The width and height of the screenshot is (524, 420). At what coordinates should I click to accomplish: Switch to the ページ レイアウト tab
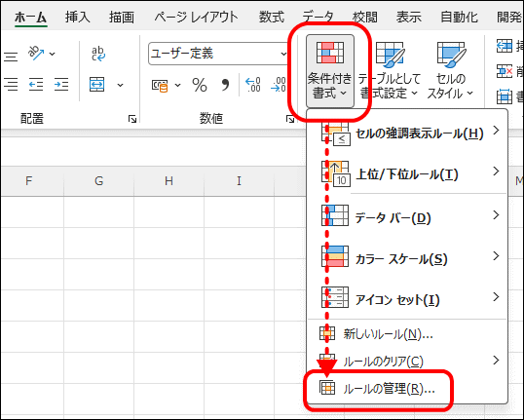coord(196,17)
